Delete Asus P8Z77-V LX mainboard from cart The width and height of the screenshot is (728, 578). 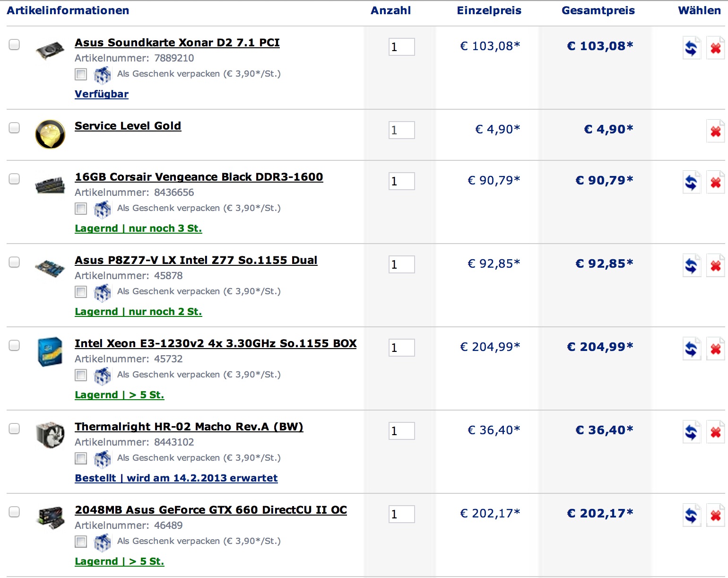(x=715, y=265)
